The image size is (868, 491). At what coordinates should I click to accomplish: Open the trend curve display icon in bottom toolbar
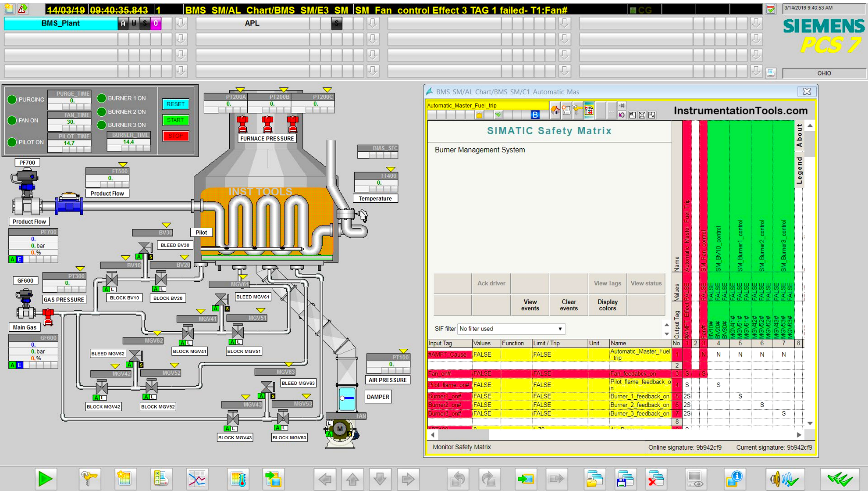pyautogui.click(x=197, y=479)
